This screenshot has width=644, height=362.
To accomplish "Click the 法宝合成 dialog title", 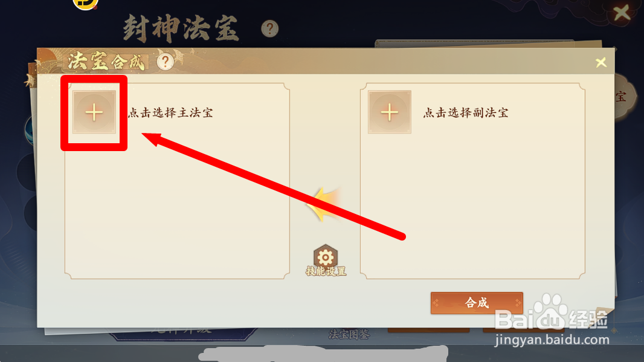I will pos(106,62).
